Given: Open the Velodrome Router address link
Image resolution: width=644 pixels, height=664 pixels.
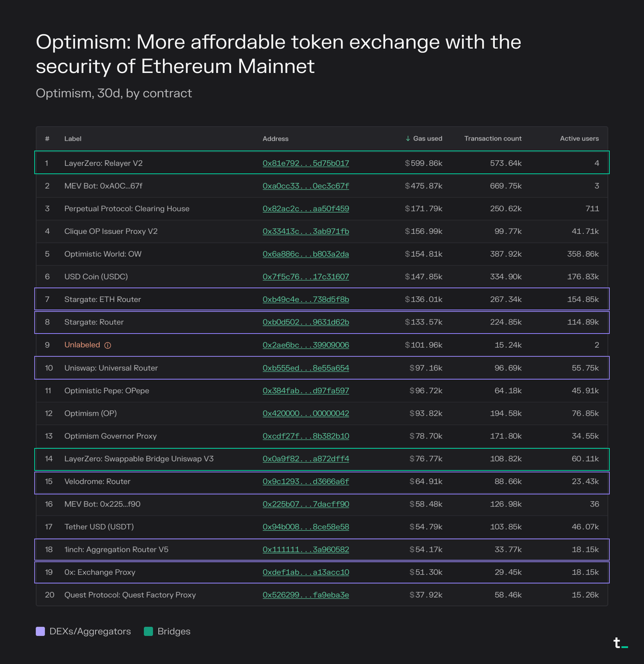Looking at the screenshot, I should pos(305,482).
